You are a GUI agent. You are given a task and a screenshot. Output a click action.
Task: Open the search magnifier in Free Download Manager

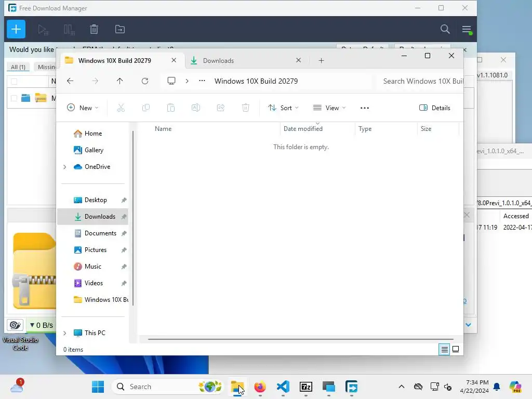point(445,29)
